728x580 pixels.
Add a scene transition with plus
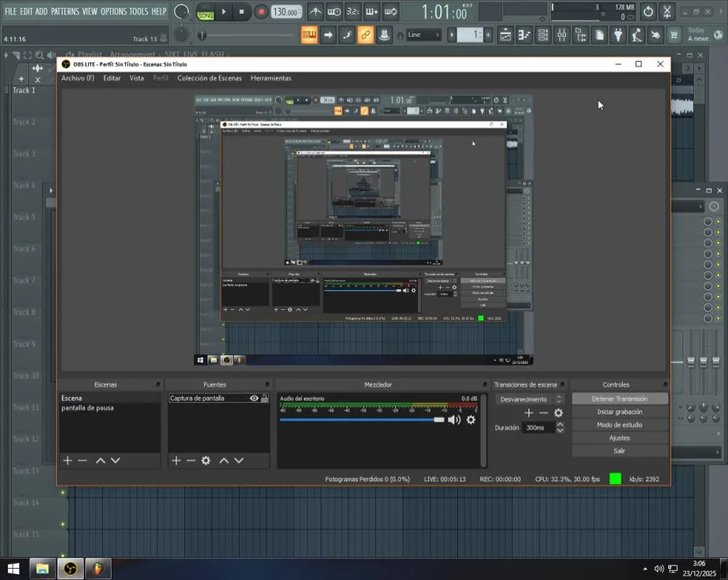click(528, 412)
